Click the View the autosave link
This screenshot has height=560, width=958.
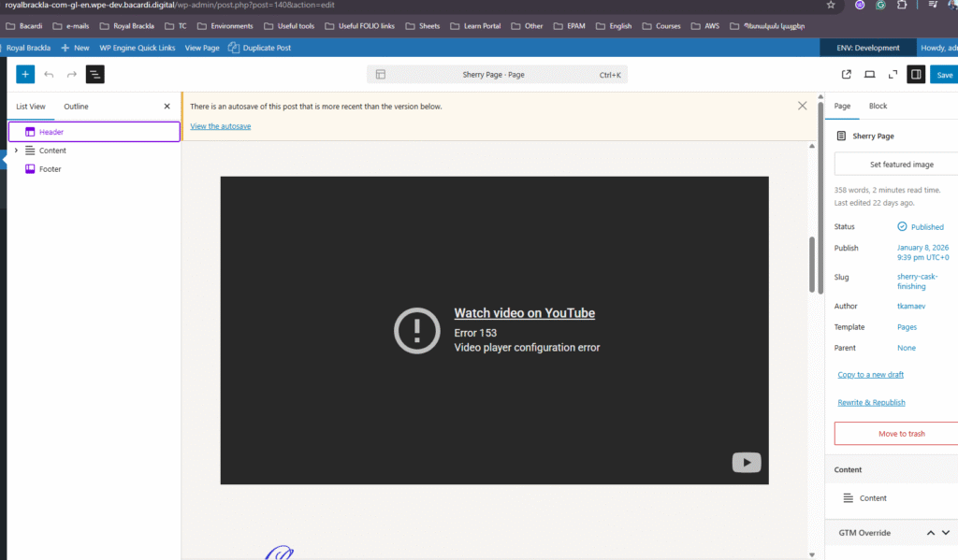pyautogui.click(x=220, y=126)
